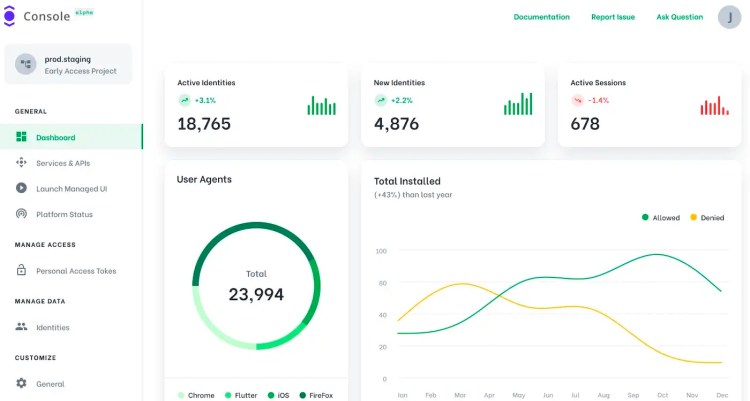Toggle the Allowed series in chart legend
The image size is (750, 401).
(661, 217)
